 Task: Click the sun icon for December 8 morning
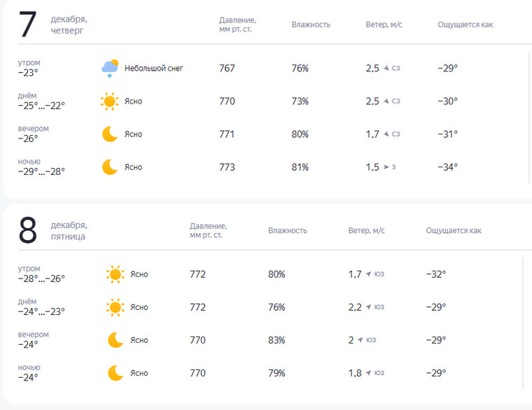tap(115, 274)
